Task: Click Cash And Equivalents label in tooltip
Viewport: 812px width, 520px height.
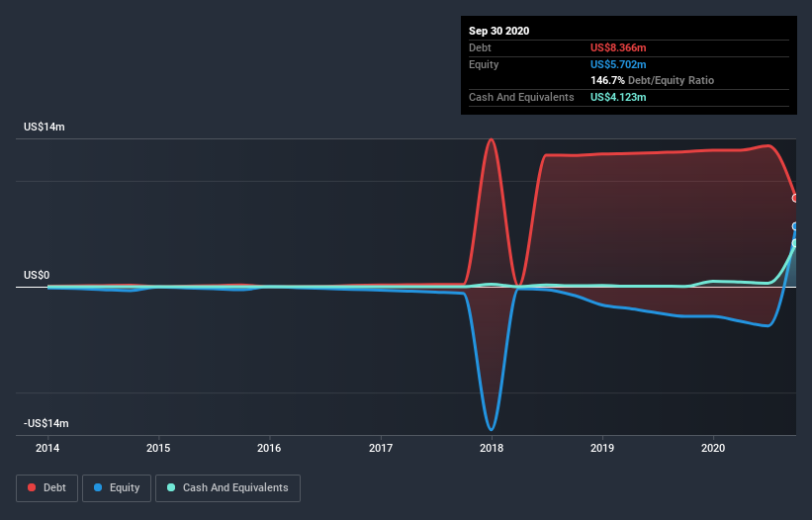Action: click(x=521, y=97)
